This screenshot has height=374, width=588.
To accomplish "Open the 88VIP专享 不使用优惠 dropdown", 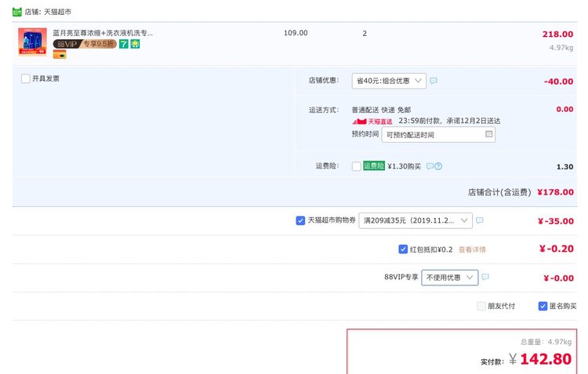I will pyautogui.click(x=450, y=278).
